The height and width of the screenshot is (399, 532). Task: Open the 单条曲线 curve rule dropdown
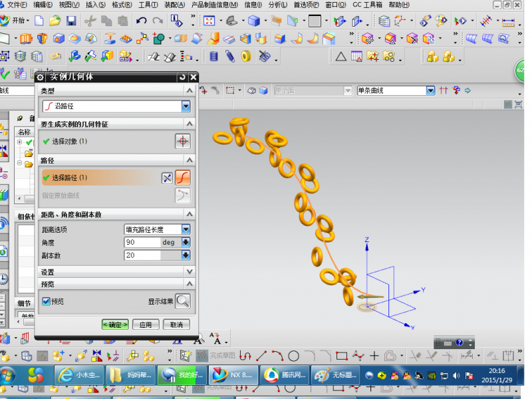(430, 90)
